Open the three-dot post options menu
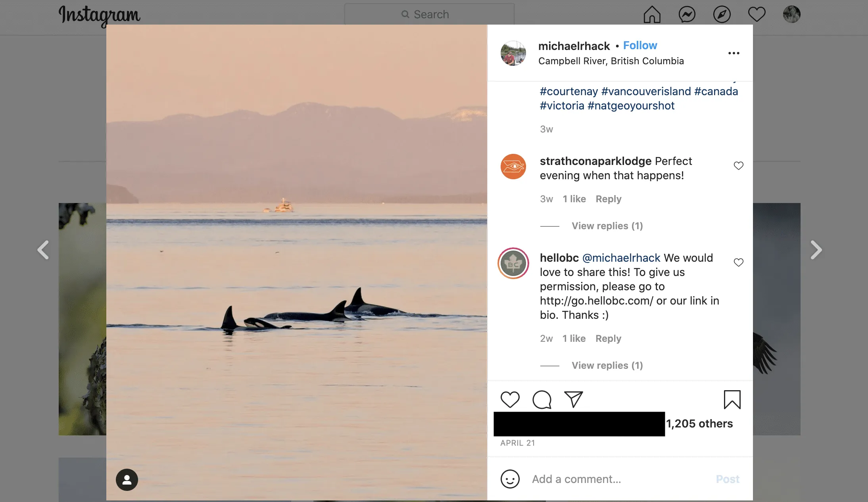 pos(734,53)
